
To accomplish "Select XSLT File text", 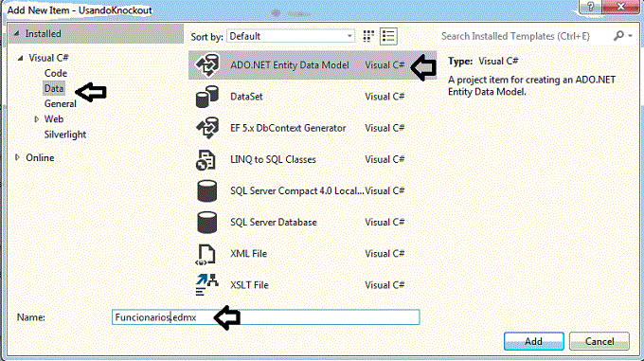I will 249,285.
